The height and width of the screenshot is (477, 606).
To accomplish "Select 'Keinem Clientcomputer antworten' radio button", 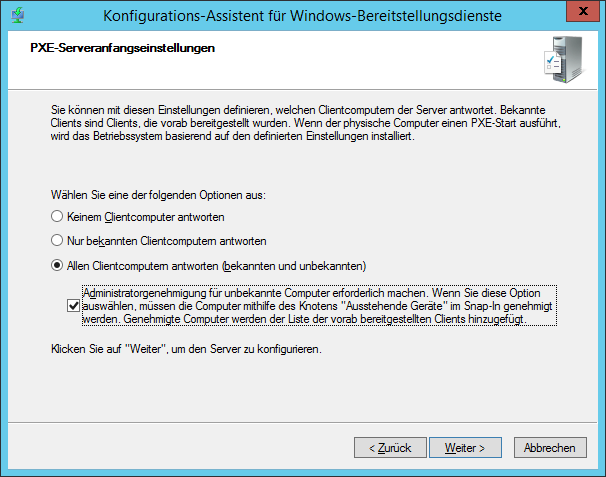I will pyautogui.click(x=57, y=217).
